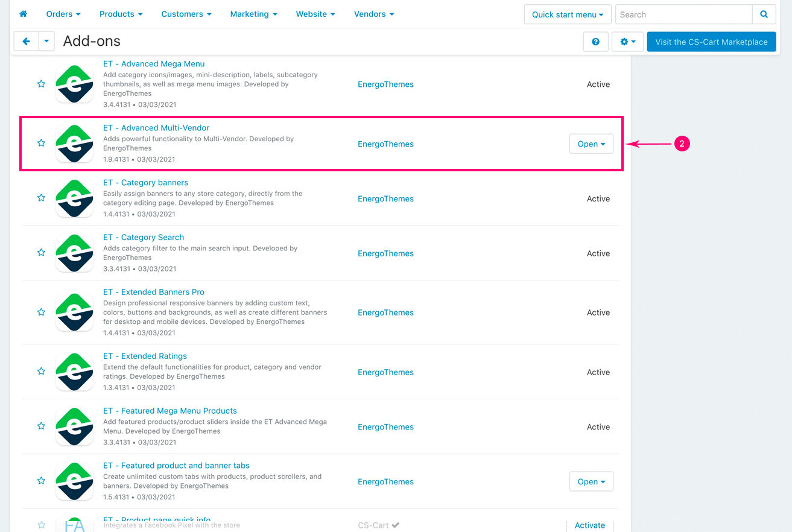Toggle favorite star for ET - Extended Banners Pro

pos(41,312)
